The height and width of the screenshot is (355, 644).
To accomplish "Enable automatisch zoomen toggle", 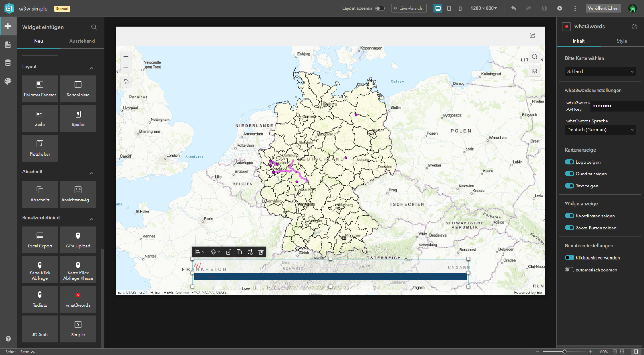I will (569, 270).
